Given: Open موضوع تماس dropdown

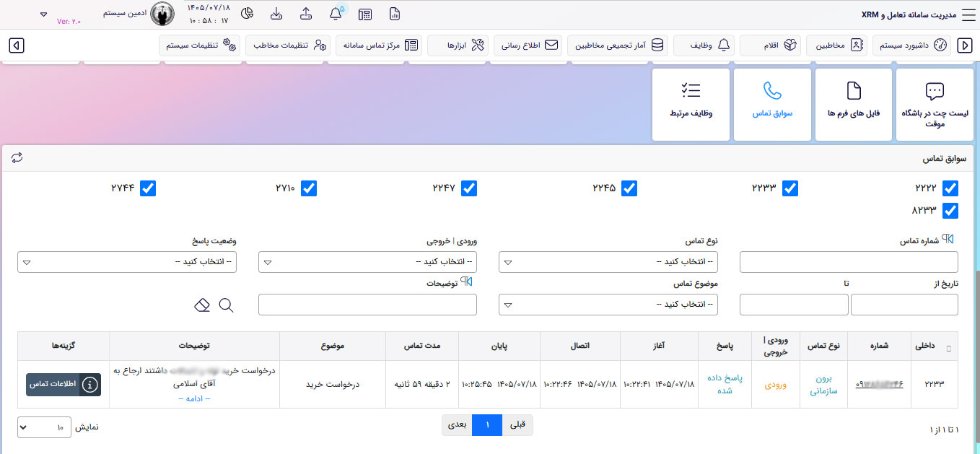Looking at the screenshot, I should point(608,305).
